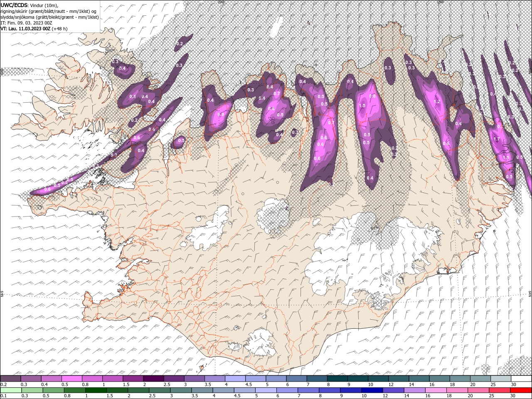This screenshot has height=399, width=532.
Task: Select the darkest purple 2 swatch, top legend
Action: click(154, 379)
